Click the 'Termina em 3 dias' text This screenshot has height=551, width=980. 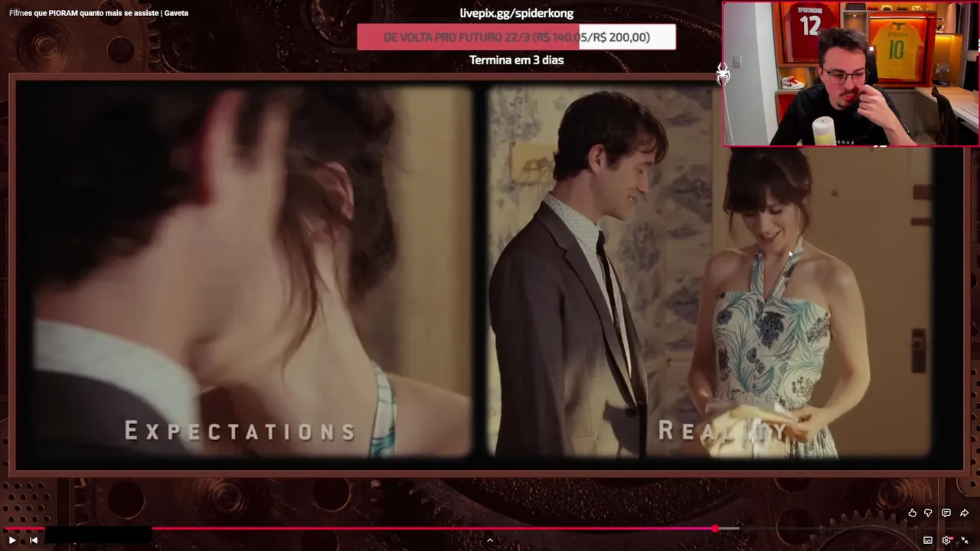[x=517, y=60]
